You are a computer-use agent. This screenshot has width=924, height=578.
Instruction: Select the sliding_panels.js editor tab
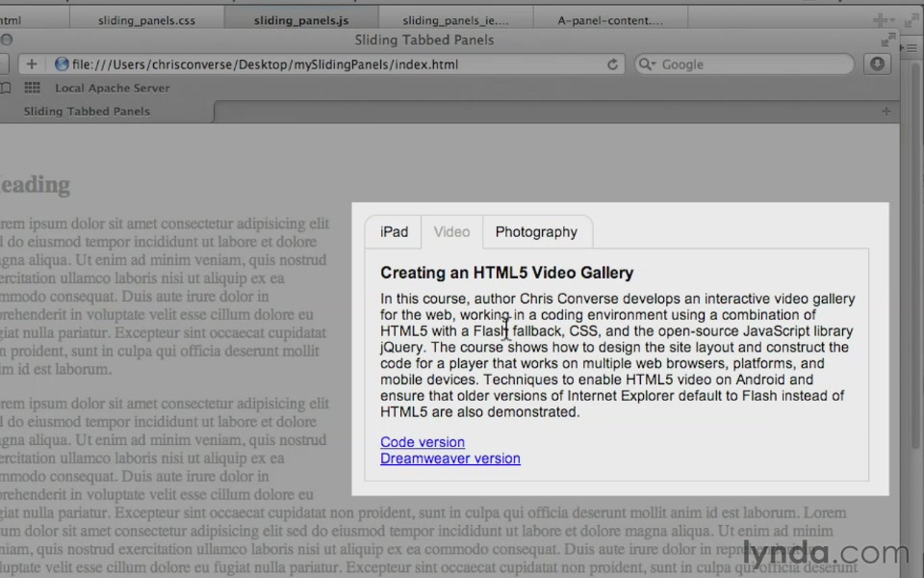click(x=301, y=20)
